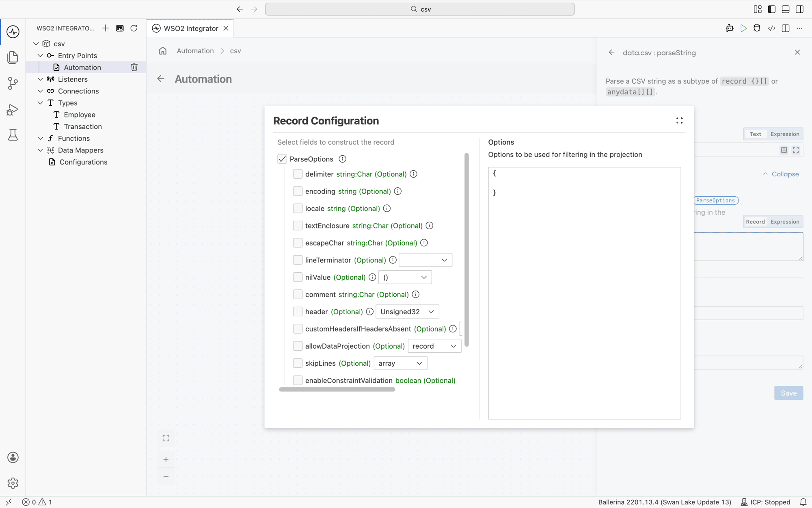The image size is (812, 508).
Task: Click the ParseOptions type chip
Action: pos(715,200)
